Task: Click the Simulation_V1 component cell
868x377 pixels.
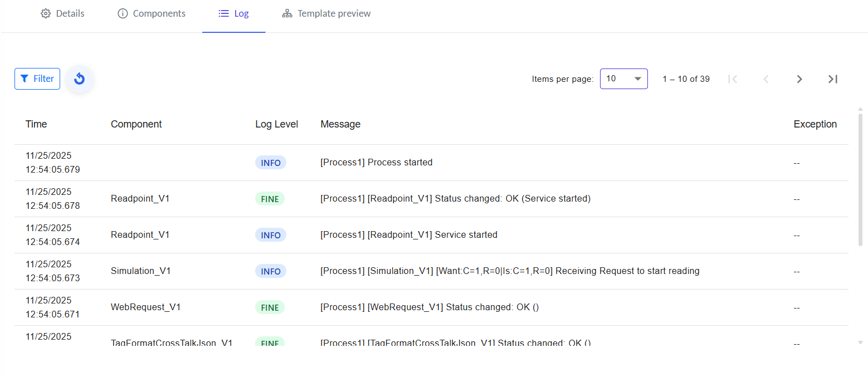Action: click(141, 271)
